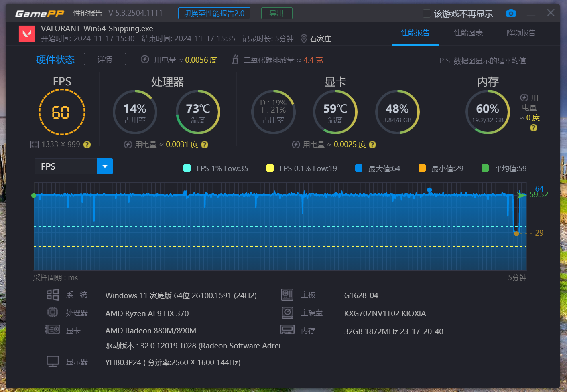
Task: Click the power icon beside 用电量 ≈ 0.0056 度
Action: (x=145, y=59)
